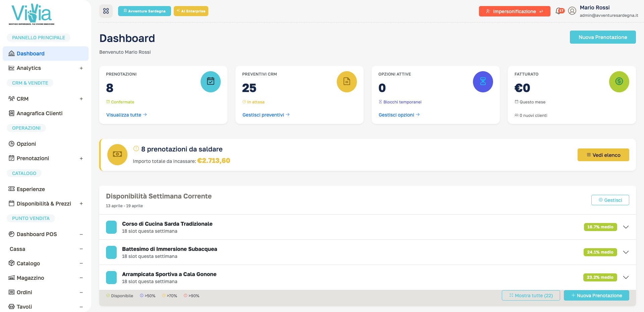The height and width of the screenshot is (312, 644).
Task: Expand Corso di Cucina Sarda Tradizionale row
Action: [x=626, y=227]
